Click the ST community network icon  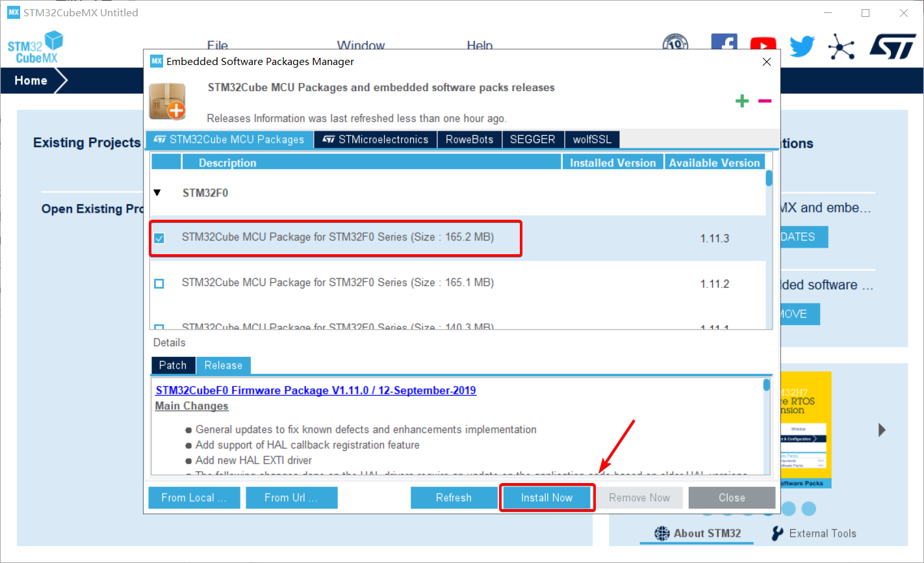click(841, 47)
